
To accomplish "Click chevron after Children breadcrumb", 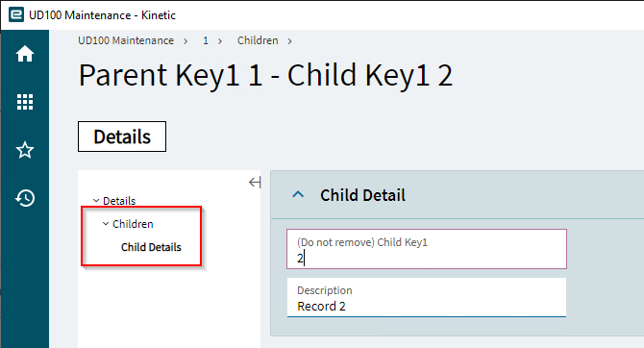I will pyautogui.click(x=289, y=41).
